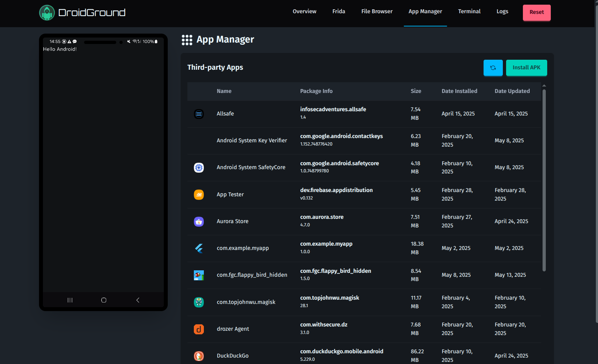Click the App Manager grid icon in heading
Viewport: 598px width, 364px height.
point(187,40)
